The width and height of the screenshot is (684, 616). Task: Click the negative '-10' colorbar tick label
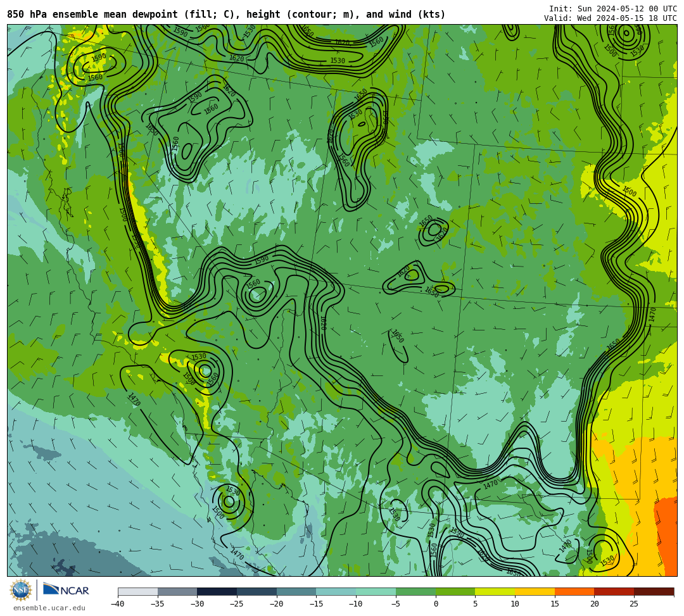tap(356, 604)
